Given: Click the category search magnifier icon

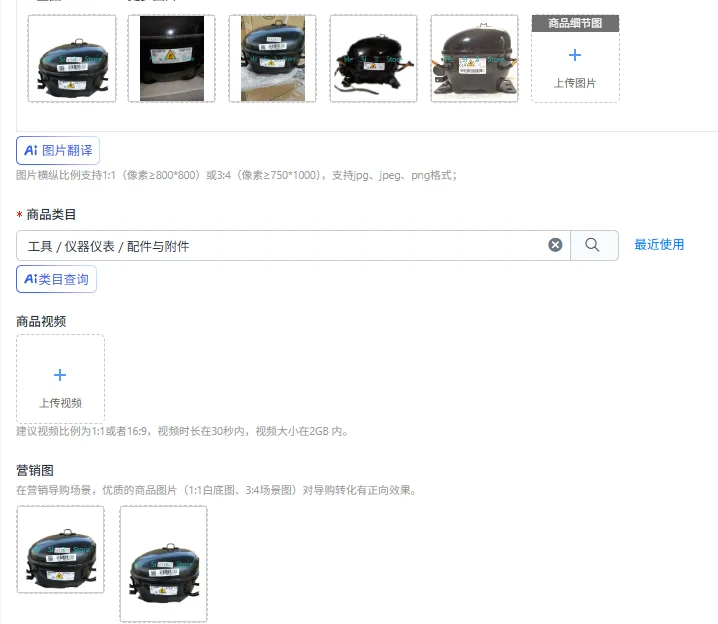Looking at the screenshot, I should [x=592, y=245].
